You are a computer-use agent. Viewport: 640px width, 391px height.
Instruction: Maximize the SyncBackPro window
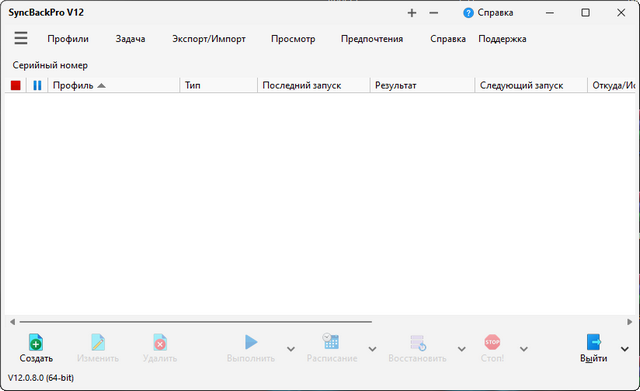585,13
